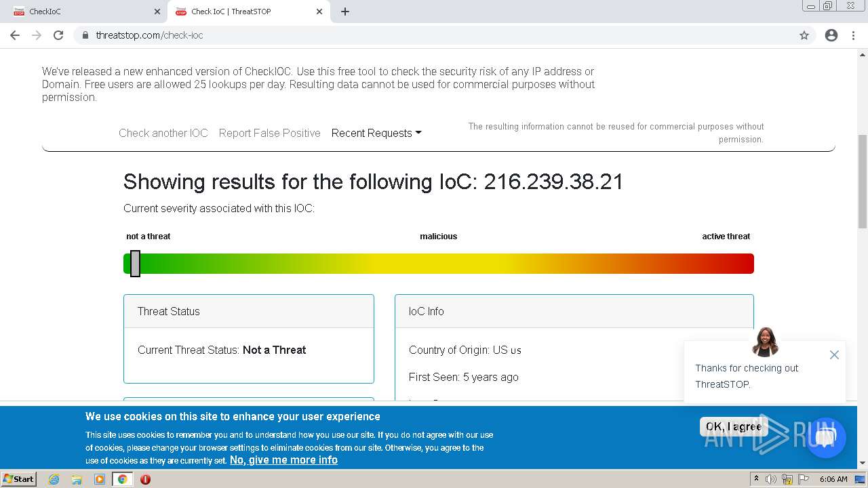Click the 'malicious' scale label
The width and height of the screenshot is (868, 488).
(x=439, y=237)
